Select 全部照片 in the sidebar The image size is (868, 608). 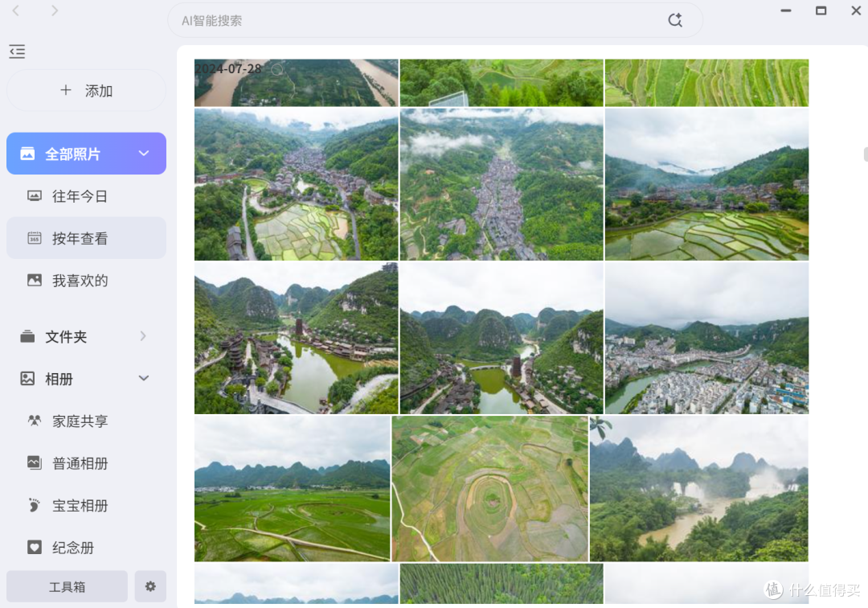coord(86,154)
